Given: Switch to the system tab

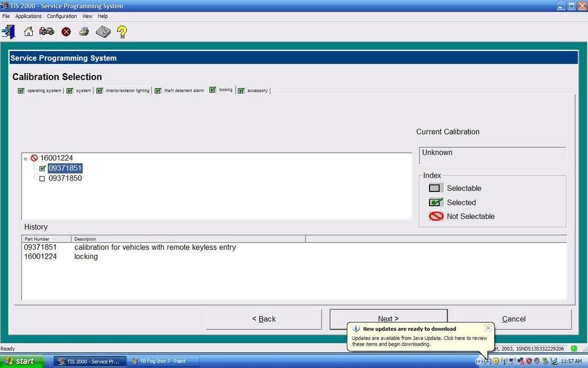Looking at the screenshot, I should (79, 90).
